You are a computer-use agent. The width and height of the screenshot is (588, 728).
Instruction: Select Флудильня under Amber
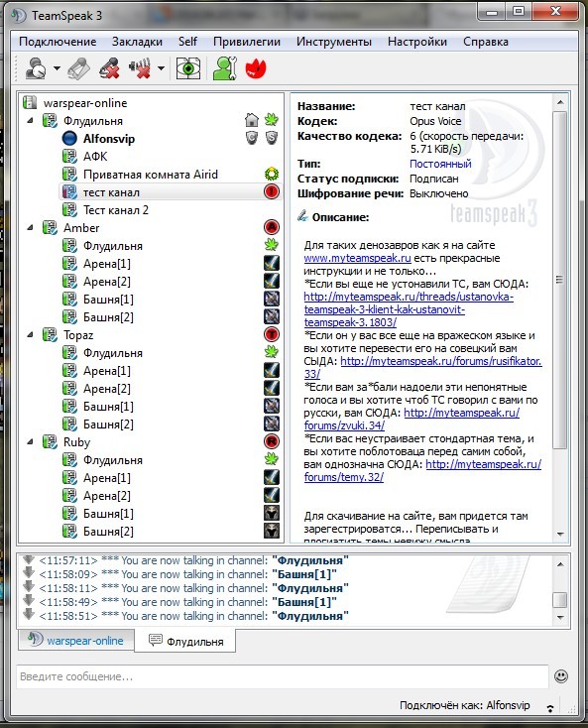(x=113, y=246)
